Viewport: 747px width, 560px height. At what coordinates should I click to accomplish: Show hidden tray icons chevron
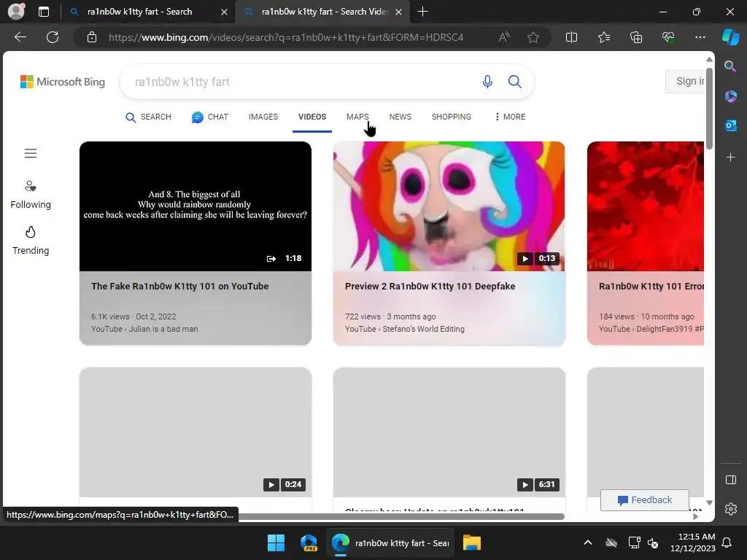click(x=588, y=542)
